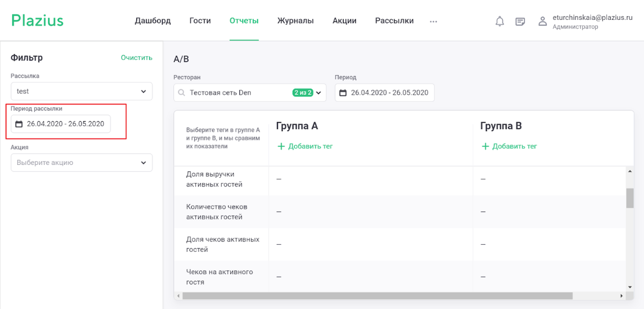Image resolution: width=644 pixels, height=309 pixels.
Task: Open the Дашборд tab
Action: [x=153, y=20]
